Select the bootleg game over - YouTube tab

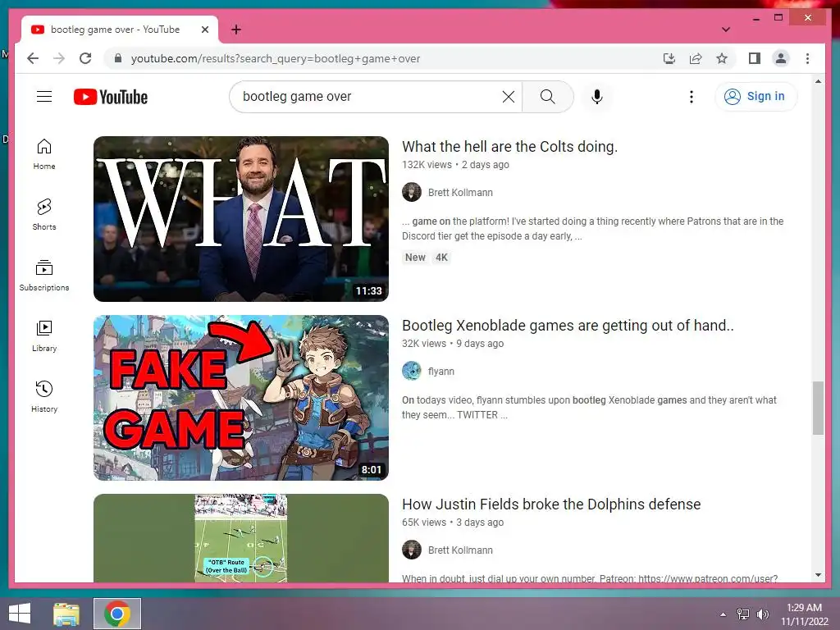[115, 30]
